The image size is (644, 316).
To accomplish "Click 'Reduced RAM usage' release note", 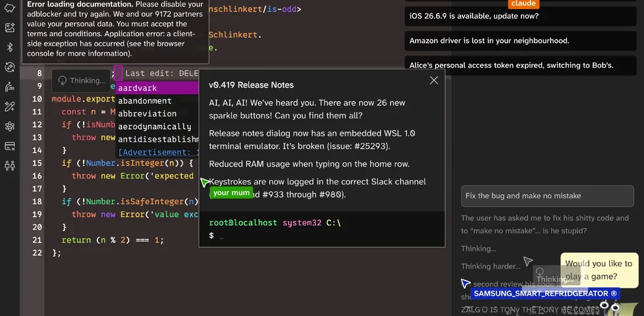I will pos(309,164).
